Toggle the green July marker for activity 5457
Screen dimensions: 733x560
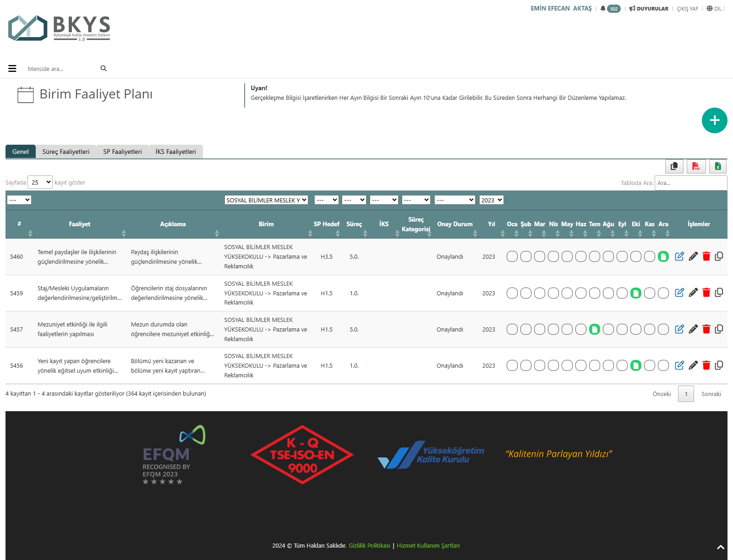coord(595,329)
